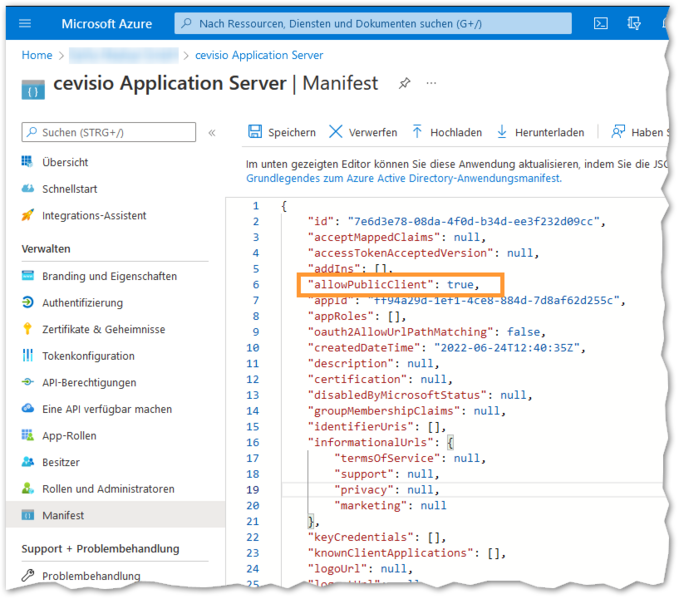679x599 pixels.
Task: Click the "appRoles" line in editor
Action: [357, 316]
